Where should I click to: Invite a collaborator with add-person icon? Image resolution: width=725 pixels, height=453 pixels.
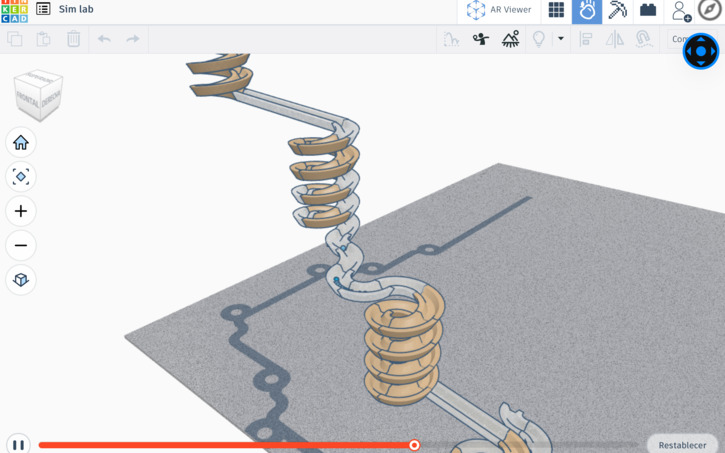(x=681, y=11)
